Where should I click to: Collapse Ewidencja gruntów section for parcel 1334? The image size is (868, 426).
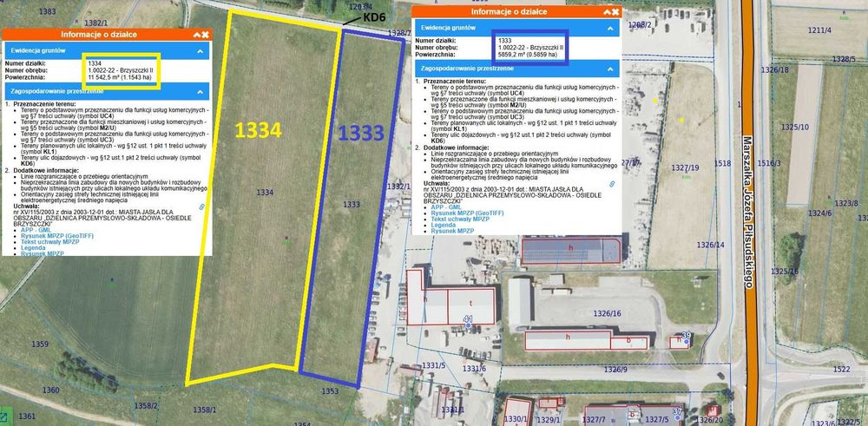201,50
